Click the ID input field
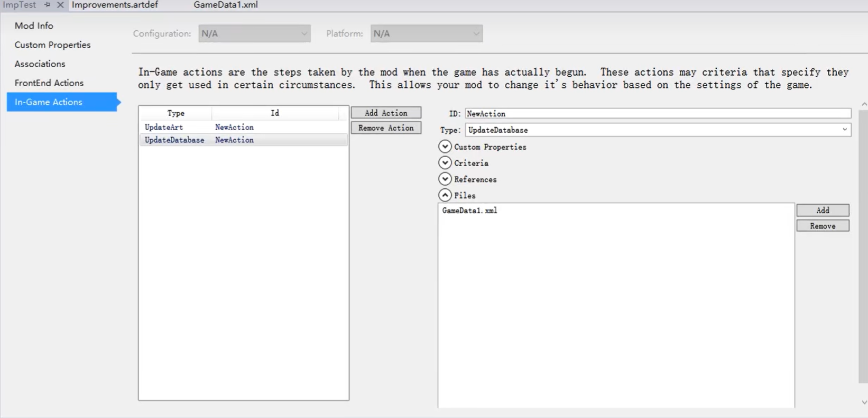868x418 pixels. point(658,114)
